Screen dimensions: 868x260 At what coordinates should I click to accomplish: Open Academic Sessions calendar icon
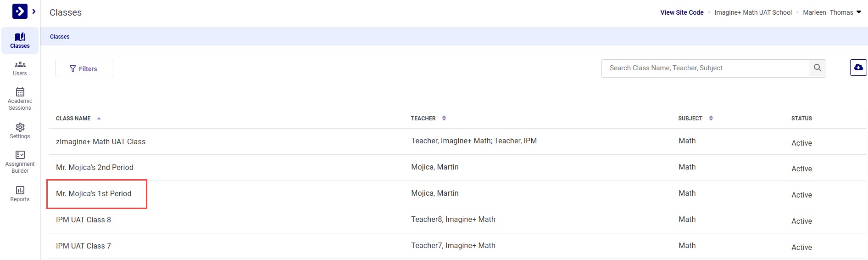click(20, 99)
